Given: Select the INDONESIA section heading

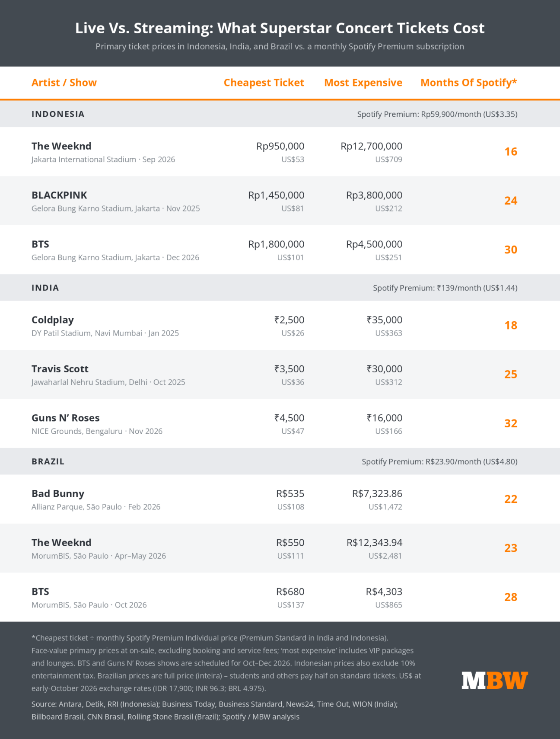Looking at the screenshot, I should [58, 114].
